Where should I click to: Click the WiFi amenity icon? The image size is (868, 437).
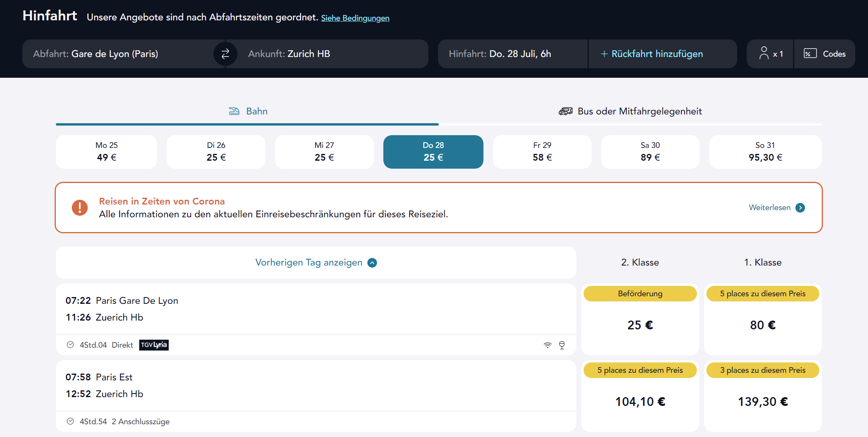548,345
